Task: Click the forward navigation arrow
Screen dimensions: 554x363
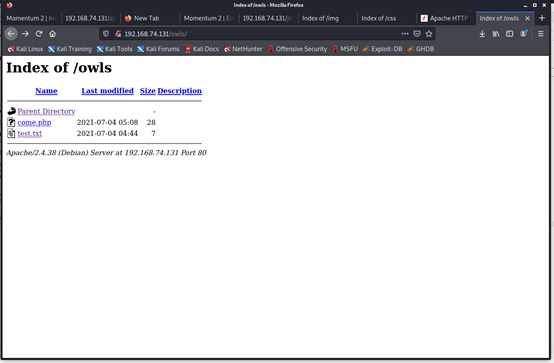Action: tap(25, 34)
